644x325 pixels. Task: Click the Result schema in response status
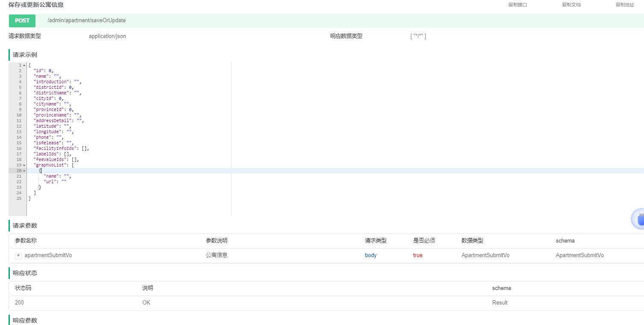[500, 302]
